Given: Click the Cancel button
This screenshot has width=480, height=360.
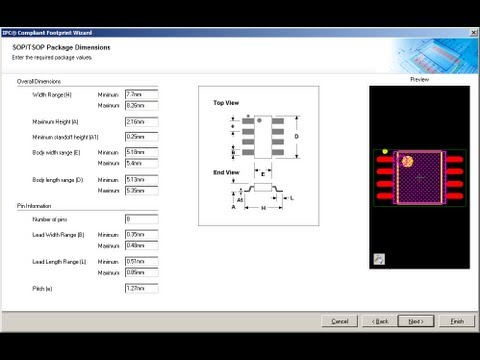Looking at the screenshot, I should pyautogui.click(x=340, y=321).
